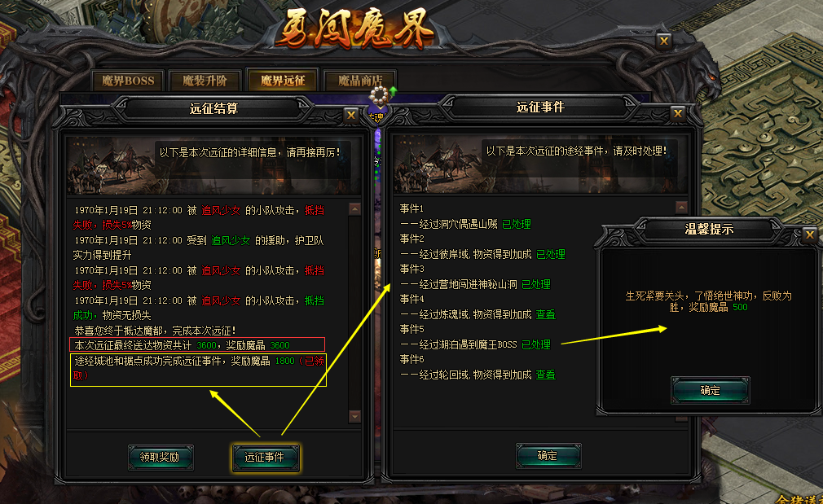This screenshot has width=823, height=504.
Task: Switch to the 魔装升阶 tab
Action: tap(205, 81)
